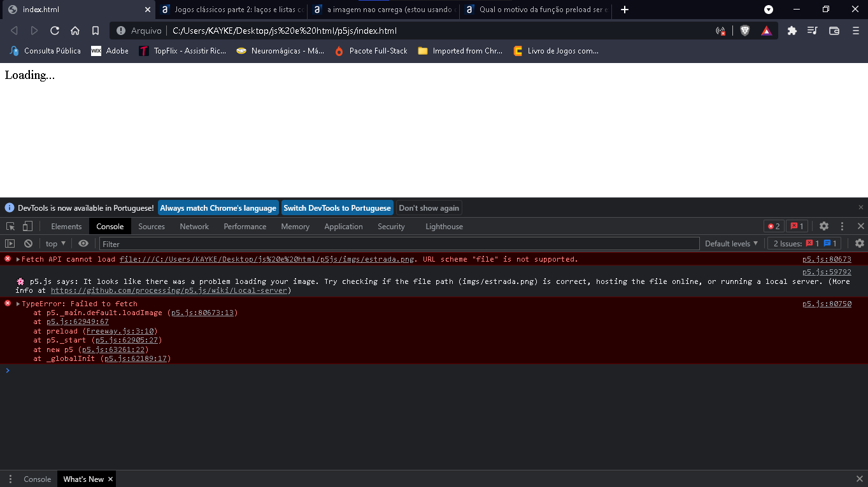Viewport: 868px width, 487px height.
Task: Switch to Jogos clássicos parte 2 browser tab
Action: 231,10
